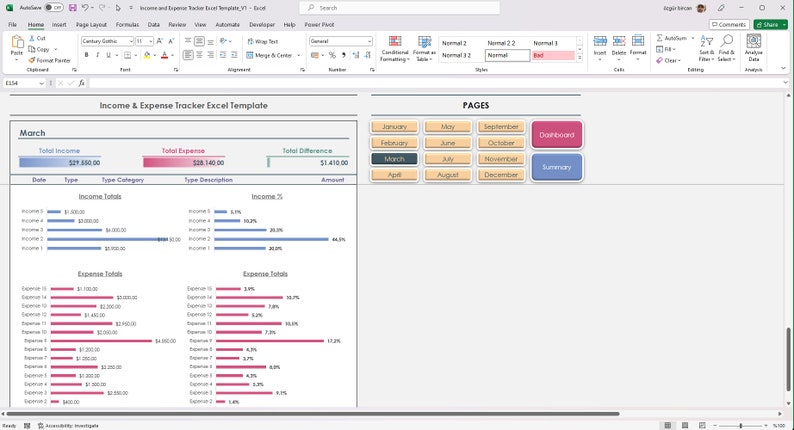The height and width of the screenshot is (430, 794).
Task: Open the Summary page button
Action: pyautogui.click(x=557, y=167)
